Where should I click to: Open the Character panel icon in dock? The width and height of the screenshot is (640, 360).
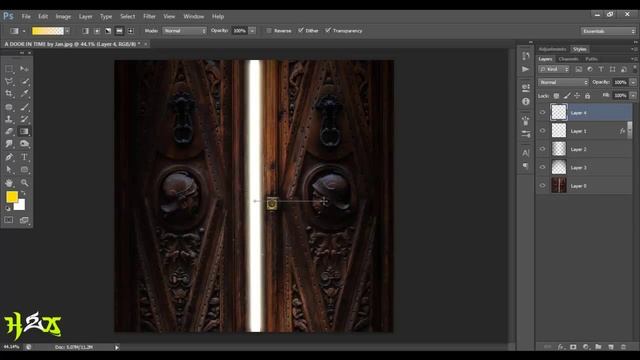(x=526, y=153)
